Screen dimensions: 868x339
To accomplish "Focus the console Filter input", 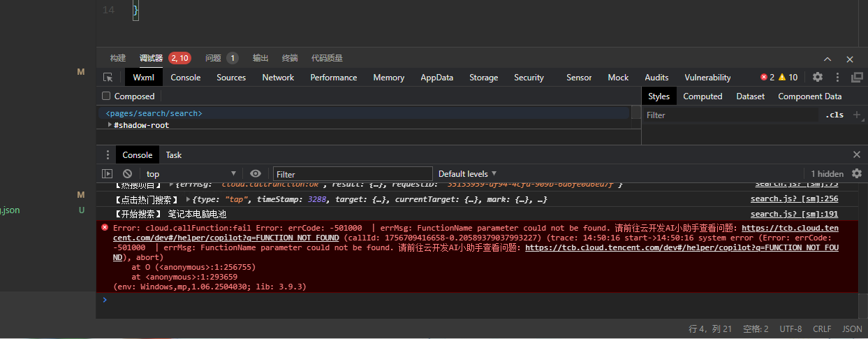I will coord(353,173).
